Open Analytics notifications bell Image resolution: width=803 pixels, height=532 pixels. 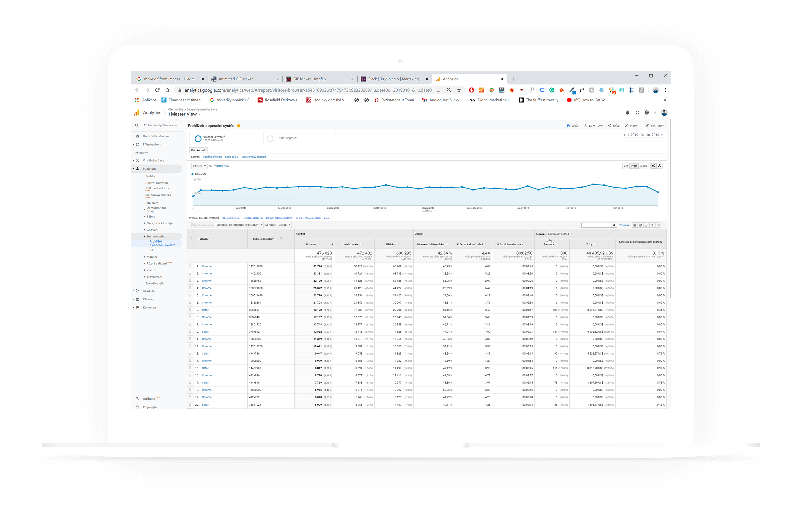[627, 113]
